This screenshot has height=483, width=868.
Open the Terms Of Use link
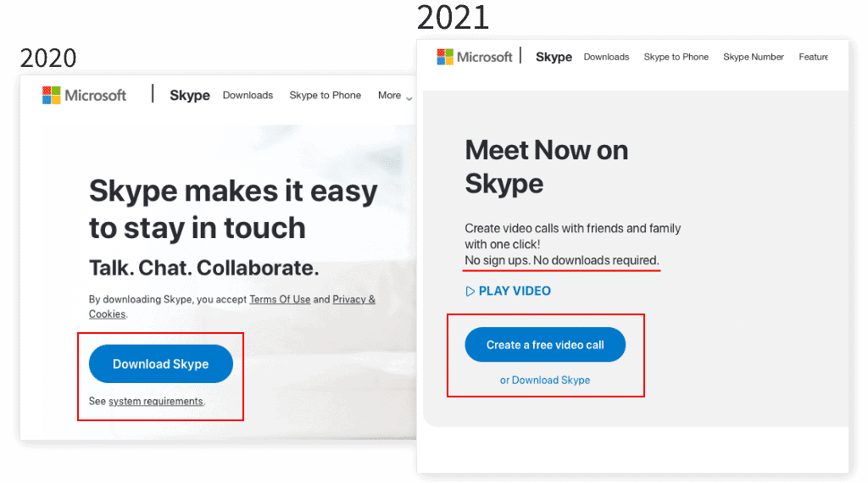(x=280, y=299)
